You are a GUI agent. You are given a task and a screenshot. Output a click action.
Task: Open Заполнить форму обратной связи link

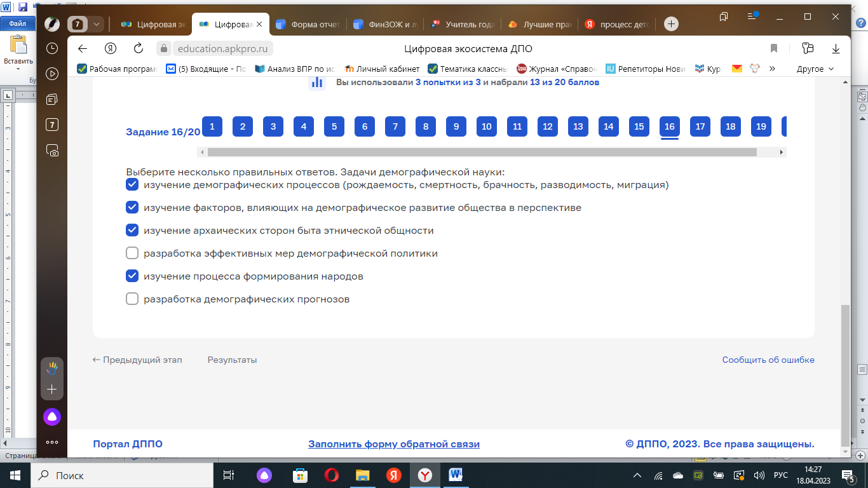click(x=394, y=444)
